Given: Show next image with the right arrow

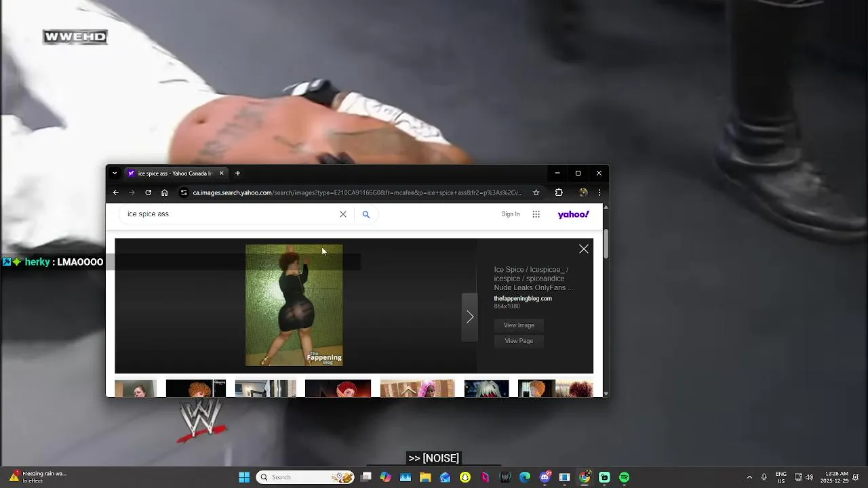Looking at the screenshot, I should [x=470, y=317].
